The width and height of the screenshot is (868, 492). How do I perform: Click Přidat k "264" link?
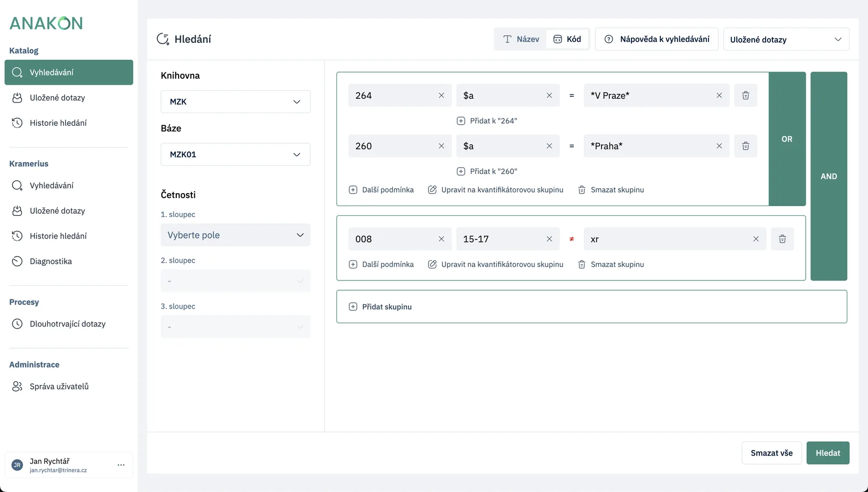(487, 121)
